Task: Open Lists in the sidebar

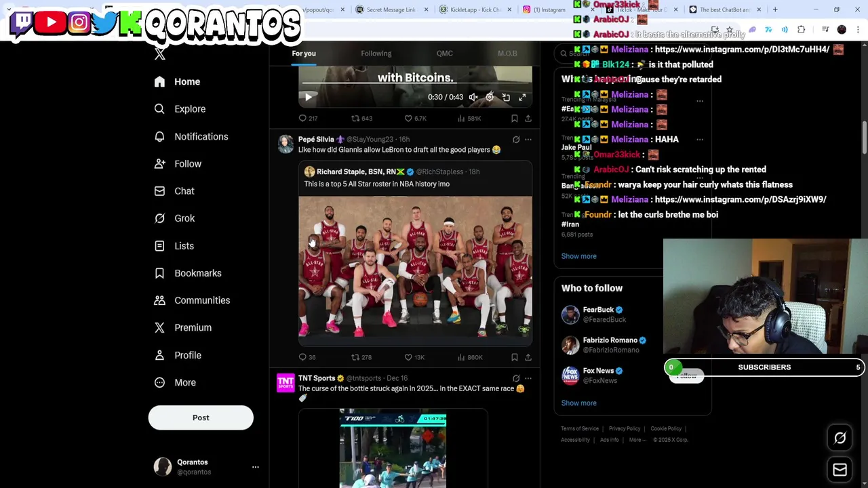Action: 174,245
